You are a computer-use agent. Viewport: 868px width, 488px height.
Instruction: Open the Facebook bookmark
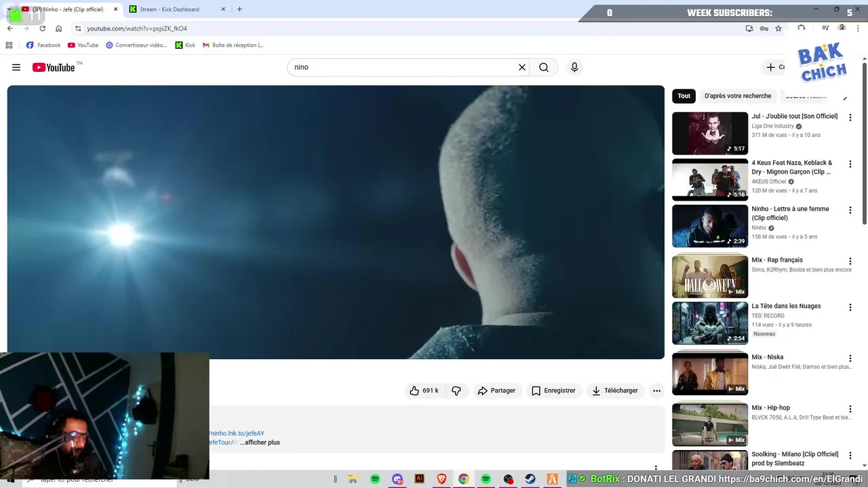tap(43, 45)
